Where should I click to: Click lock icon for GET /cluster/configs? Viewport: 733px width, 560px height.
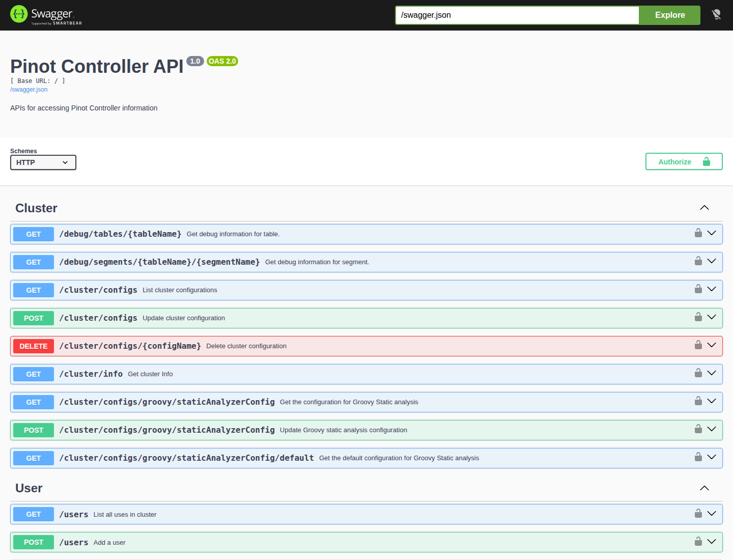pyautogui.click(x=698, y=289)
